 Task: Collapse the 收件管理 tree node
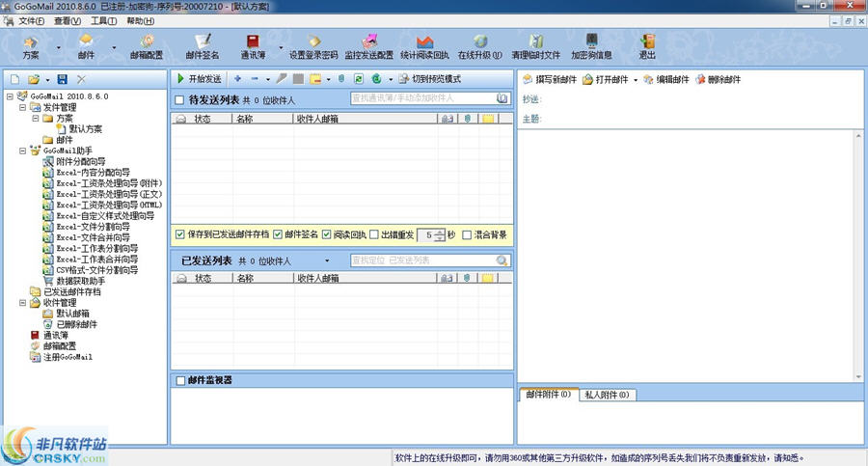[23, 303]
